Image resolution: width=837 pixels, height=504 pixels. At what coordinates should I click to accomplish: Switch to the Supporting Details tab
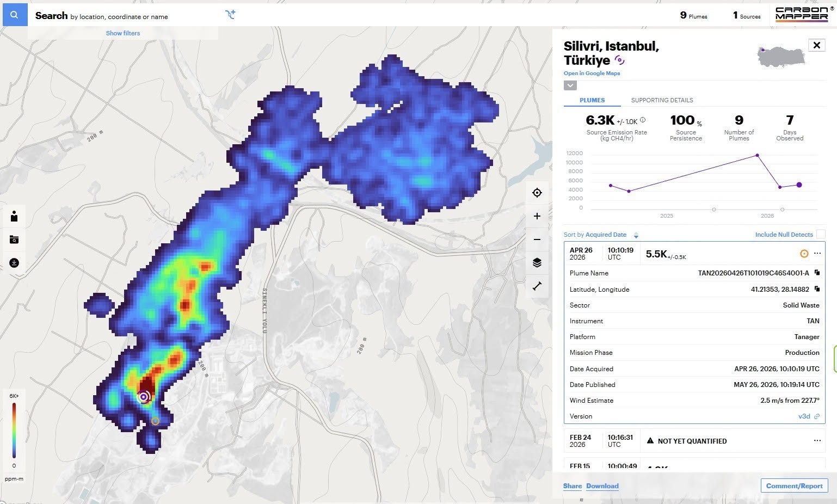[x=662, y=100]
